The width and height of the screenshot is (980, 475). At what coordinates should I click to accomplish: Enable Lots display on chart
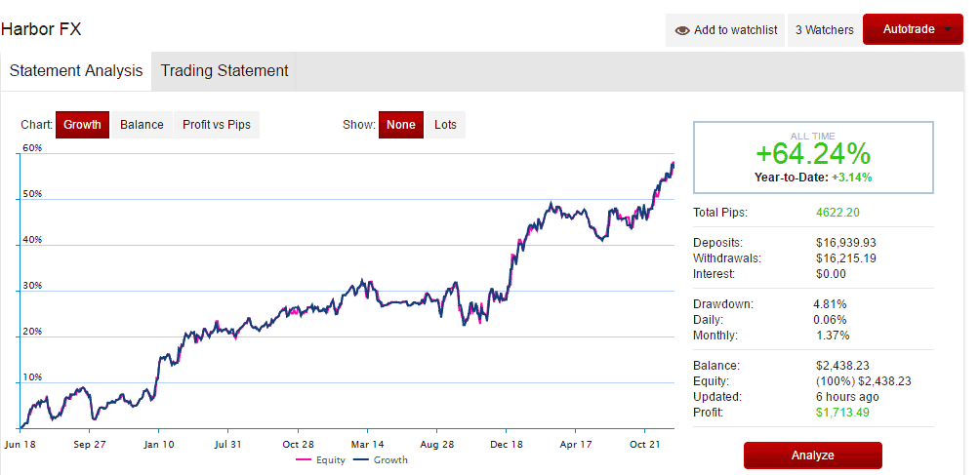point(446,125)
